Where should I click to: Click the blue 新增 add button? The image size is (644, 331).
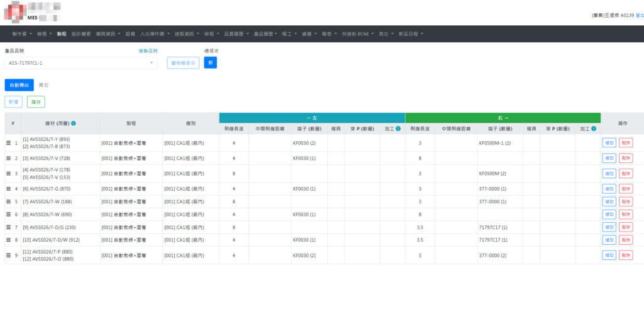click(x=13, y=101)
